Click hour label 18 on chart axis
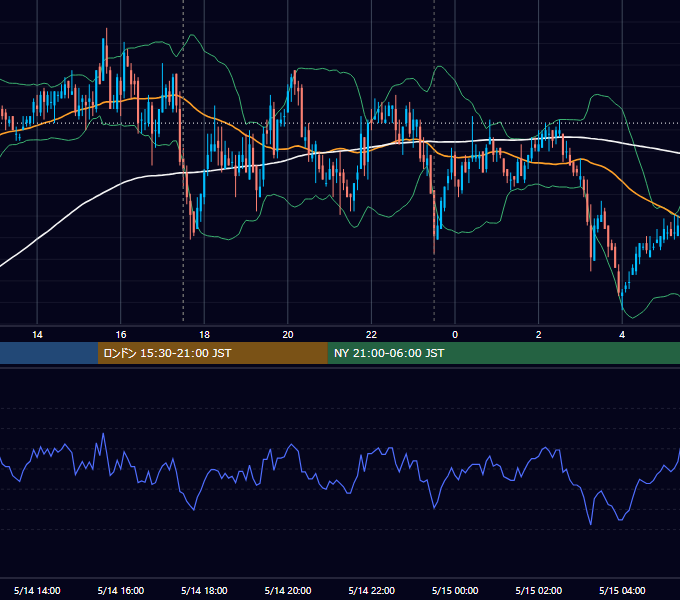 point(204,335)
